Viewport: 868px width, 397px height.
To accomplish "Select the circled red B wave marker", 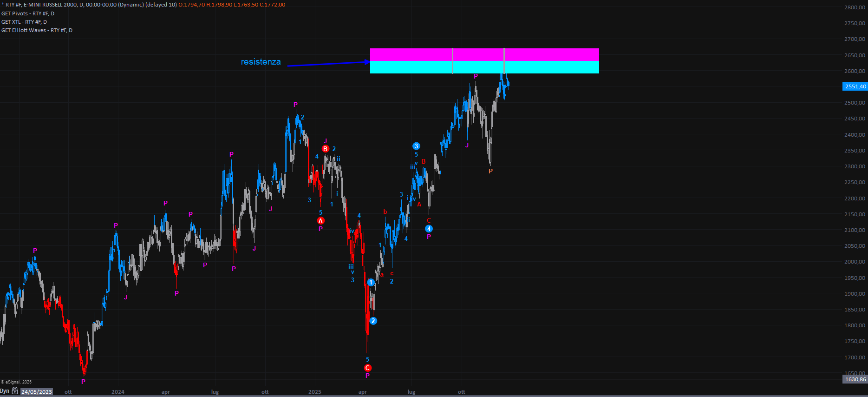I will pos(326,149).
